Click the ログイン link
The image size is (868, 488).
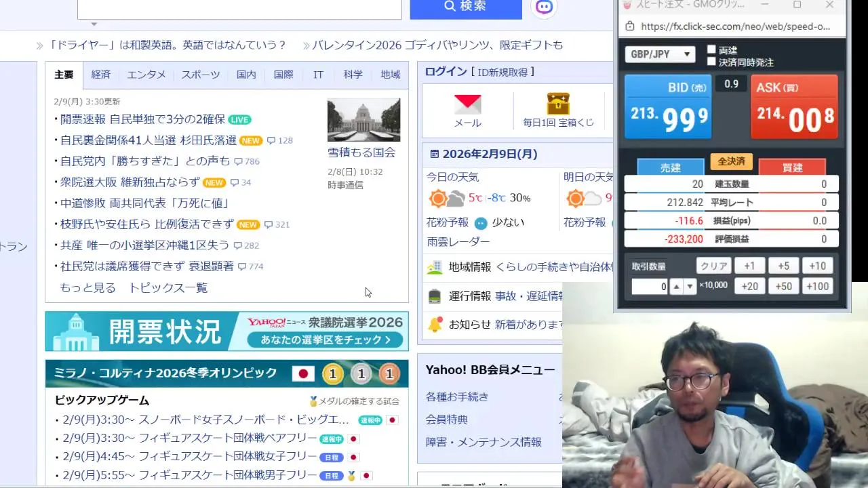point(446,72)
